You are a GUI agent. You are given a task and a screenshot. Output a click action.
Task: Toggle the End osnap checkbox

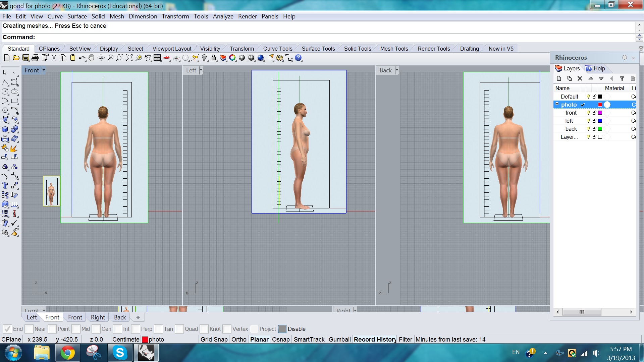[7, 329]
